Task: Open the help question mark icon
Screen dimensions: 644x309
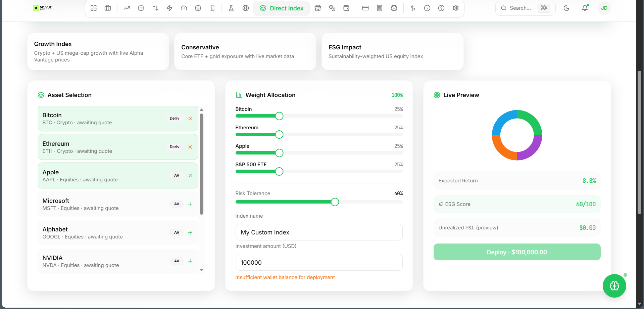Action: [x=441, y=8]
